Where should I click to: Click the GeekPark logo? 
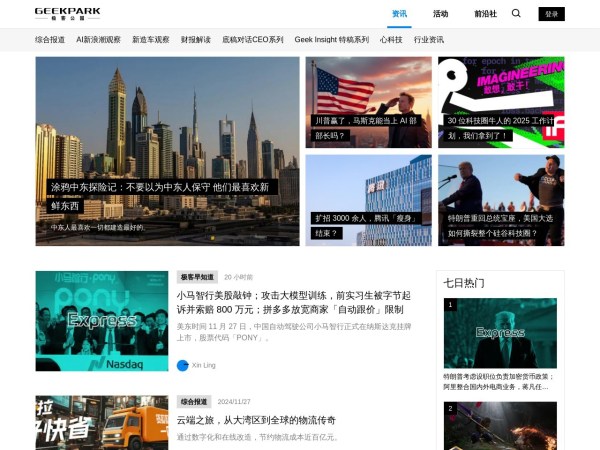click(67, 14)
